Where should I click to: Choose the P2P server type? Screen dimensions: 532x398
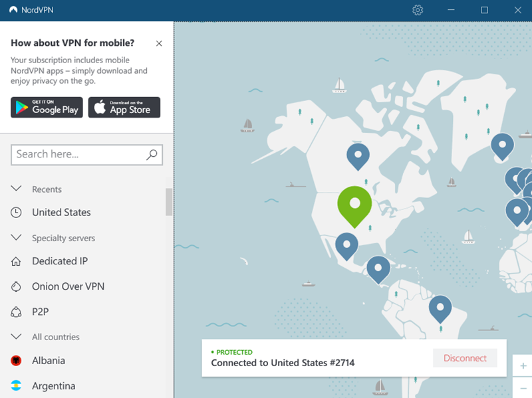[x=41, y=312]
